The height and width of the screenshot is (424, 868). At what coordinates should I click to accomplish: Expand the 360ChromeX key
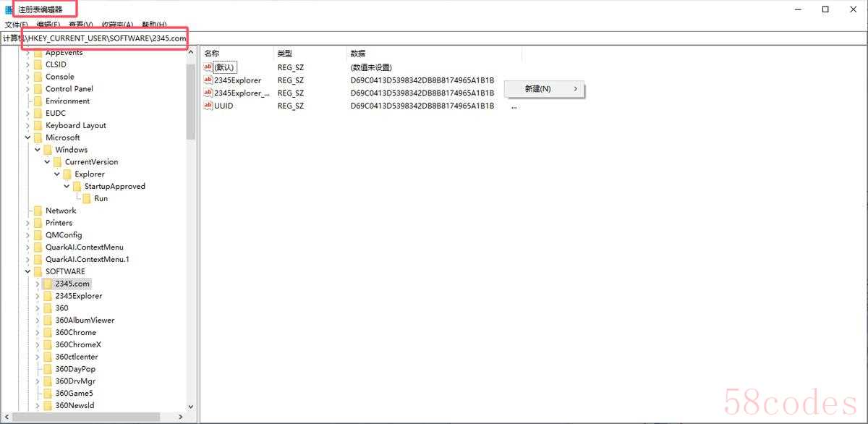(38, 344)
